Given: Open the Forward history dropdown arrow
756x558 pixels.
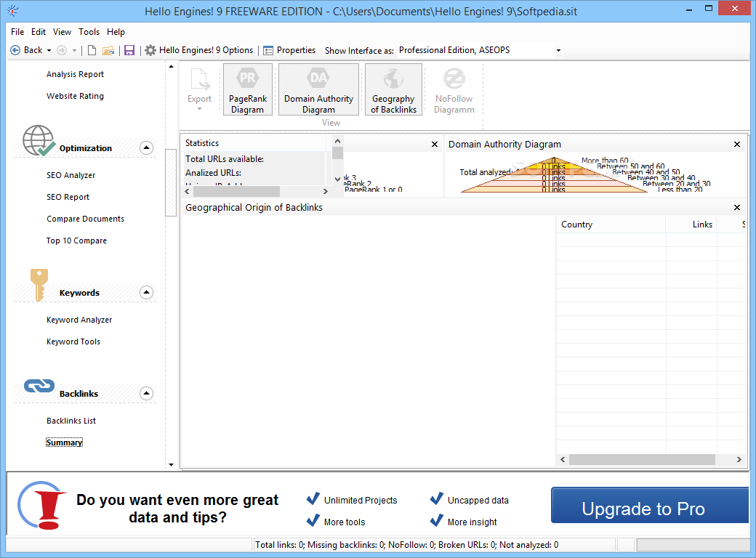Looking at the screenshot, I should [x=74, y=51].
